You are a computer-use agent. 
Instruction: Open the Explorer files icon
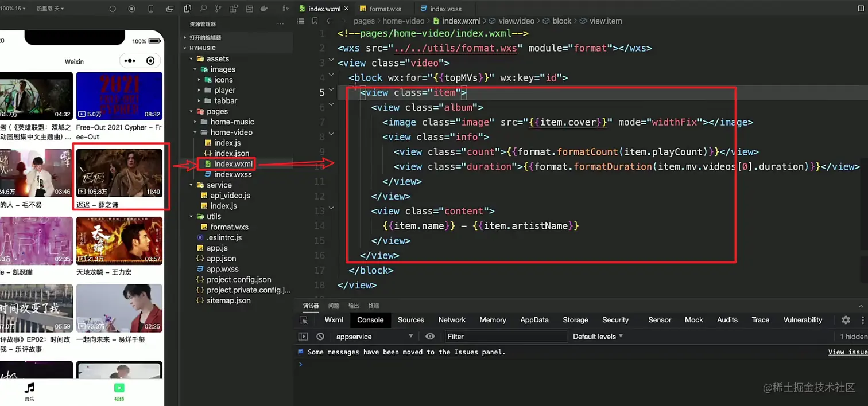[188, 9]
